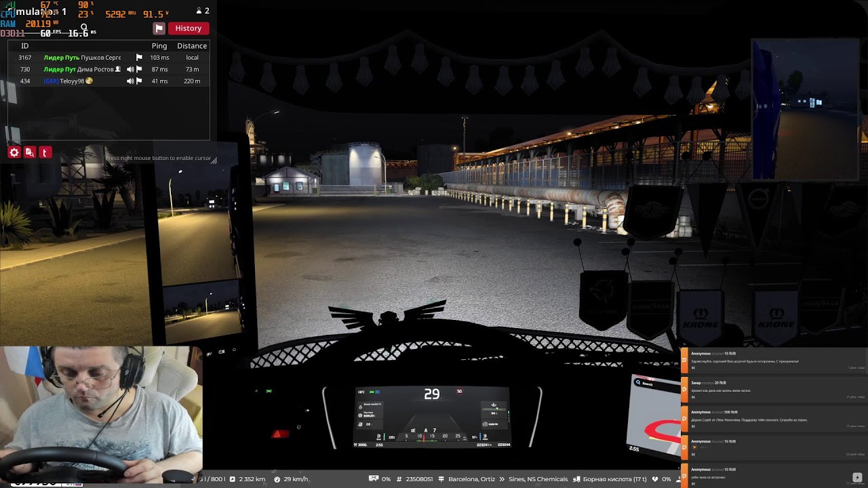The height and width of the screenshot is (488, 868).
Task: Play the voice message in fourth donation
Action: [694, 447]
